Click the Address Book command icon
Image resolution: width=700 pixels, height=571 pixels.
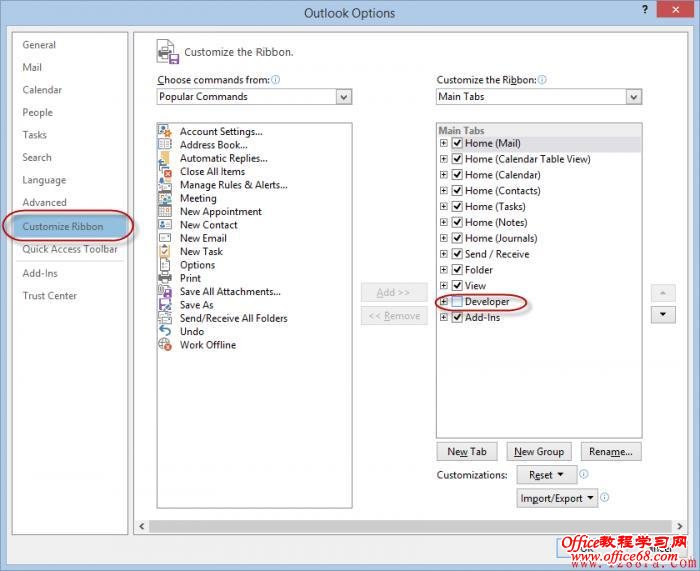point(165,144)
